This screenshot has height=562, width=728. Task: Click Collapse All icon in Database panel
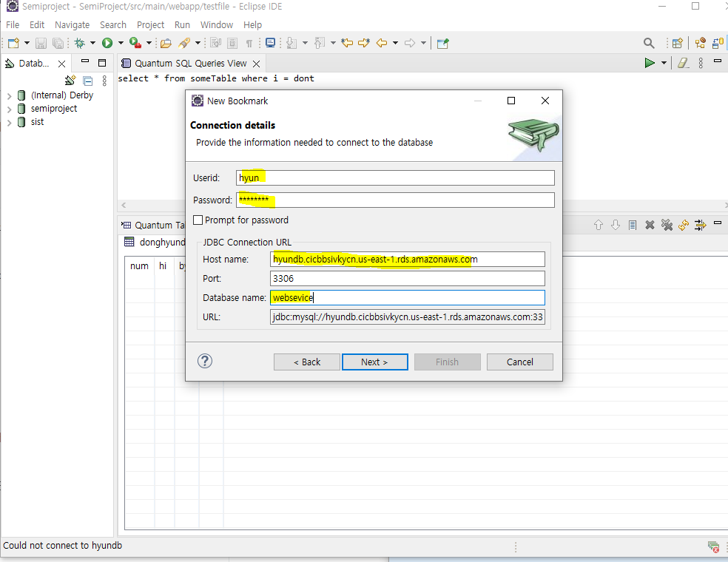pos(88,81)
